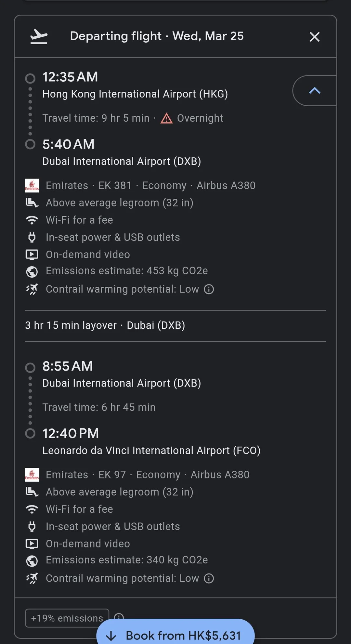Click the emissions globe icon showing 453 kg

[32, 271]
